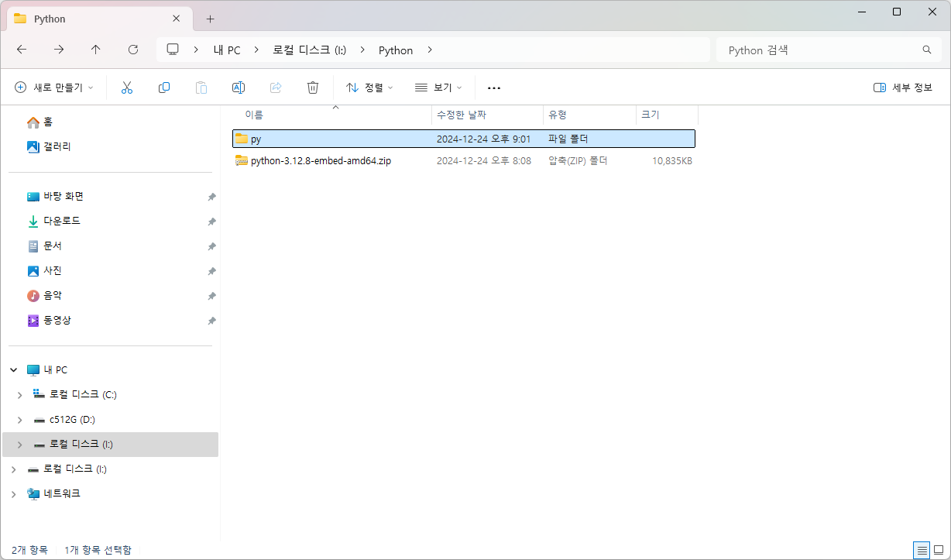The width and height of the screenshot is (951, 560).
Task: Go forward with the right arrow
Action: click(59, 50)
